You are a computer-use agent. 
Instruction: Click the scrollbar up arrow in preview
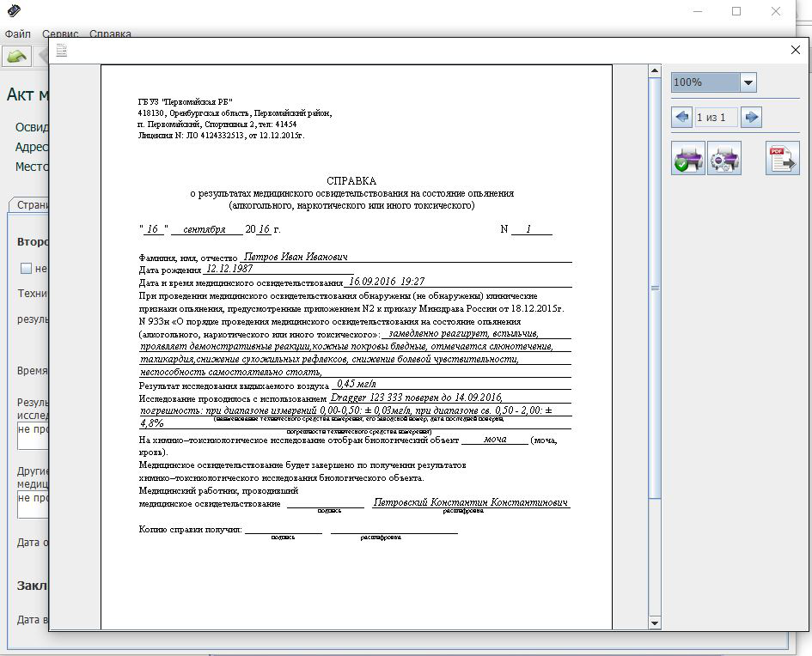655,70
